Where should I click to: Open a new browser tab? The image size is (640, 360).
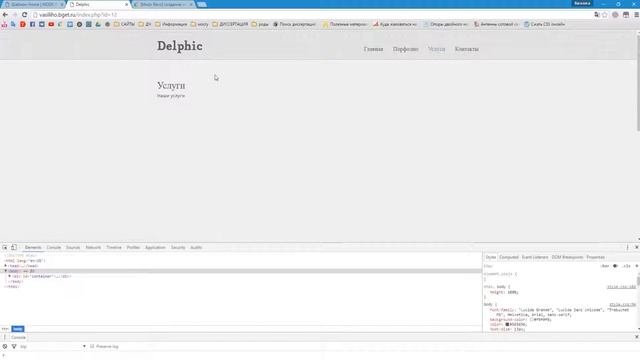202,4
